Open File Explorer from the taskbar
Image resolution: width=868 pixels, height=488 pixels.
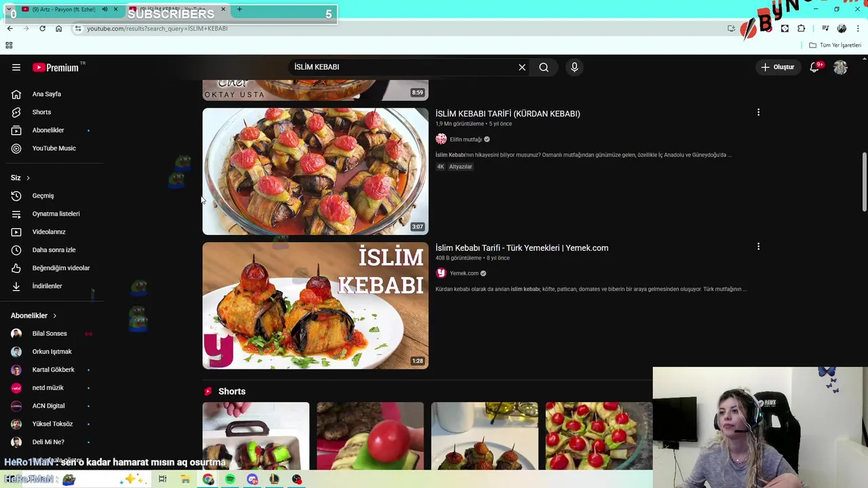185,479
